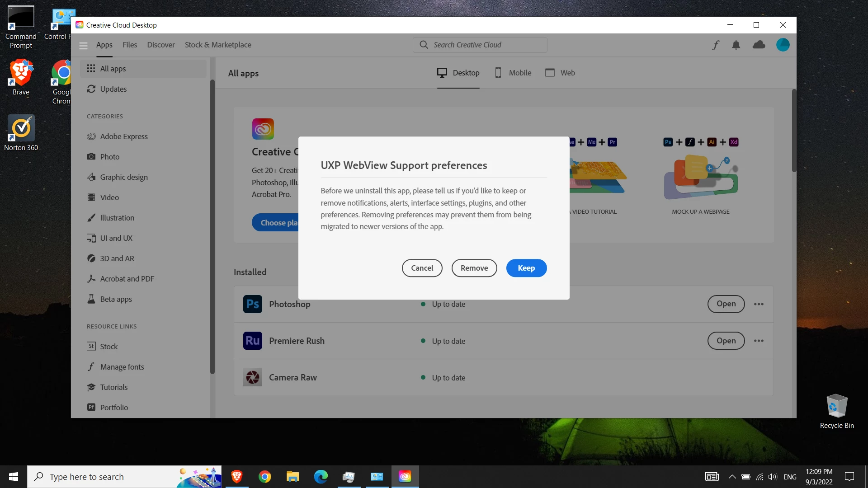The height and width of the screenshot is (488, 868).
Task: Open the Files menu tab
Action: coord(130,45)
